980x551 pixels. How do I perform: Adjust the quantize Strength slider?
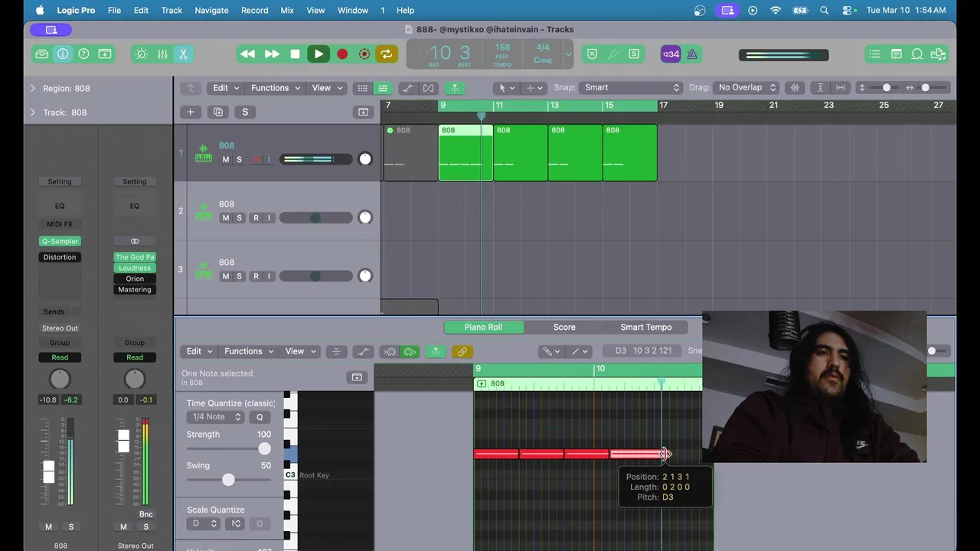point(229,448)
